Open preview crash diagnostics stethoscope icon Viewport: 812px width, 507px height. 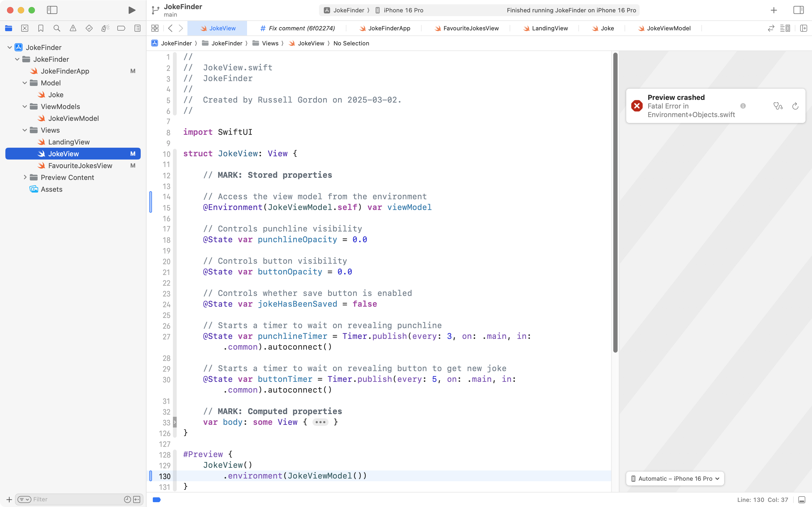[x=778, y=106]
